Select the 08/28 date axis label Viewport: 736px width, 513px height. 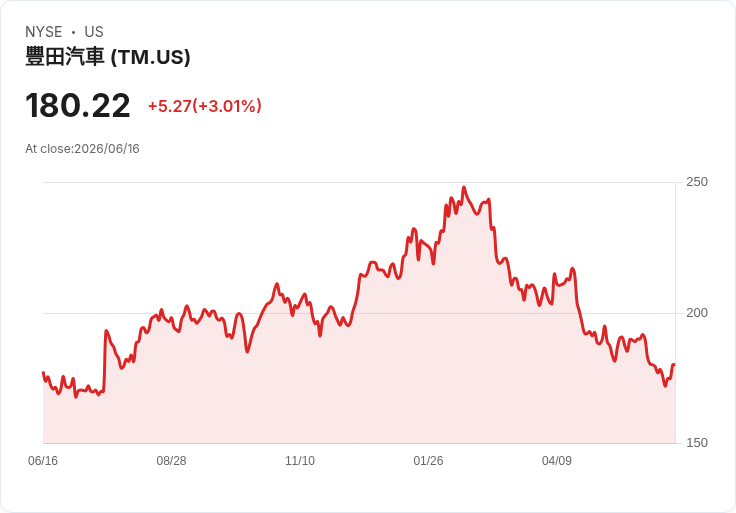pos(171,461)
